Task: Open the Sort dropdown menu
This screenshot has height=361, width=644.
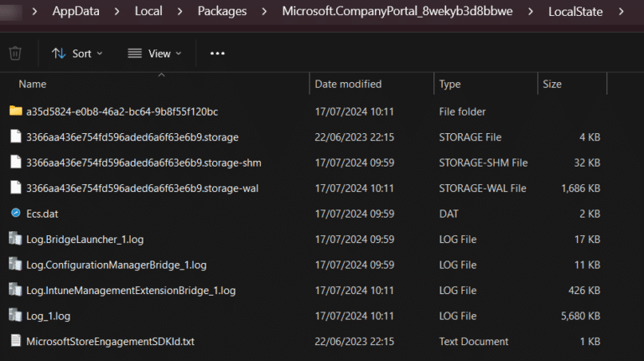Action: coord(77,54)
